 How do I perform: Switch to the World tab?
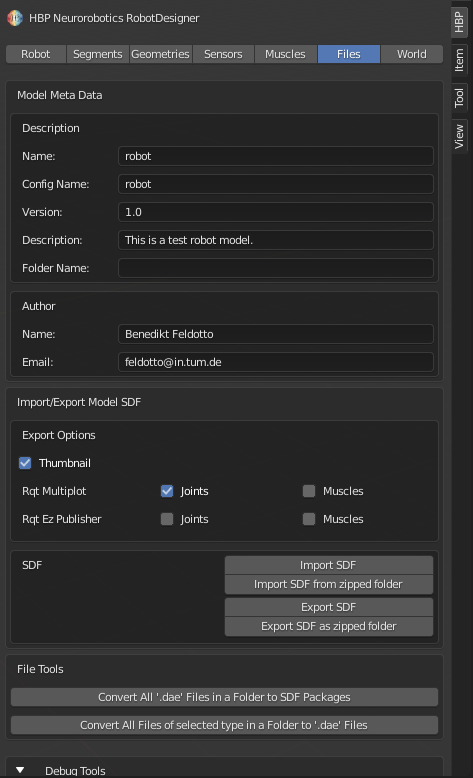(411, 54)
